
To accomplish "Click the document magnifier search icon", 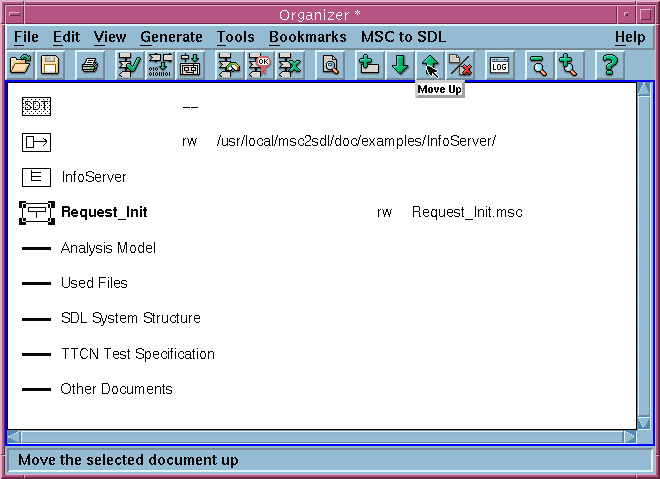I will click(330, 65).
